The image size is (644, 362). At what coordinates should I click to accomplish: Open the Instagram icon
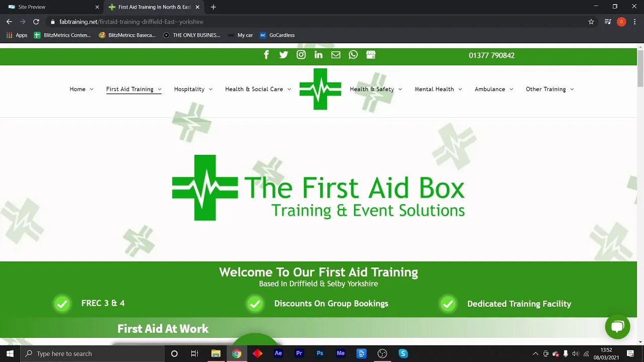(301, 55)
